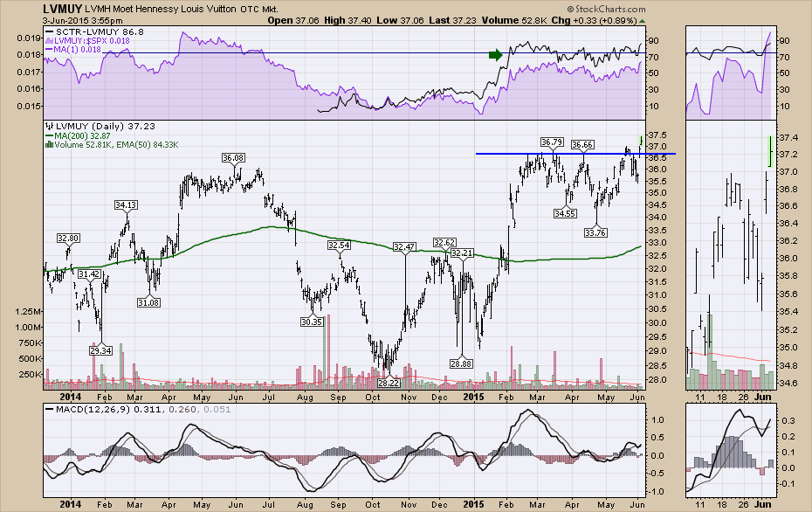
Task: Click the 3-Jun-2015 3:55pm timestamp
Action: pos(83,21)
